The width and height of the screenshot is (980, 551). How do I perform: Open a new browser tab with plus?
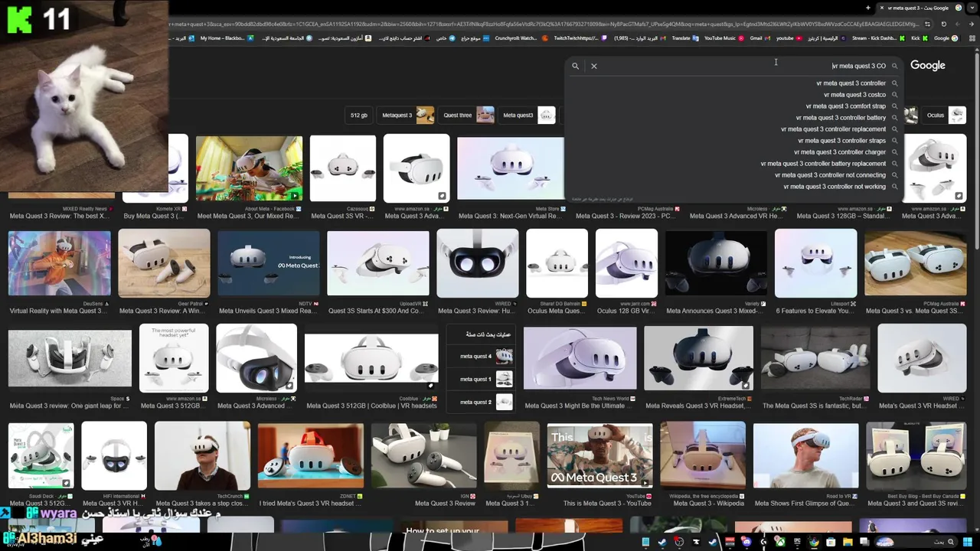pyautogui.click(x=868, y=8)
